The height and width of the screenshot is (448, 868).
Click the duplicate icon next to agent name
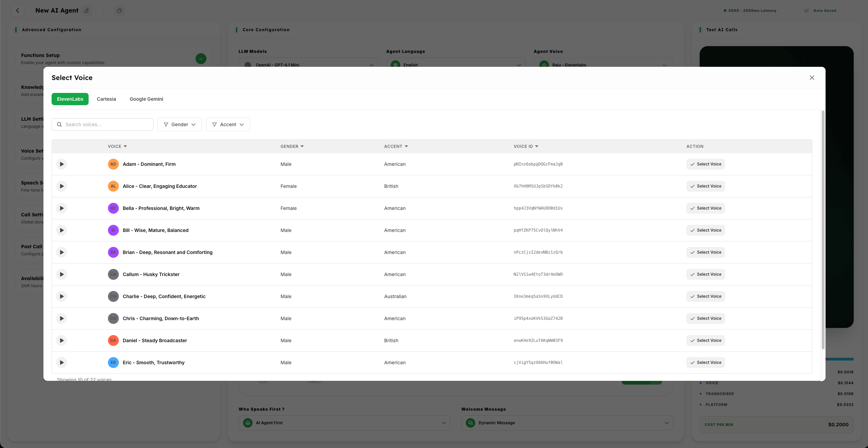119,11
